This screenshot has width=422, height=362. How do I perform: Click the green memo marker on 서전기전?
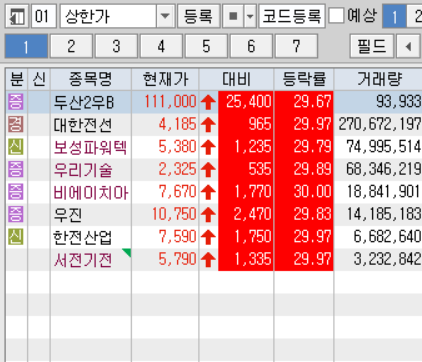coord(127,252)
